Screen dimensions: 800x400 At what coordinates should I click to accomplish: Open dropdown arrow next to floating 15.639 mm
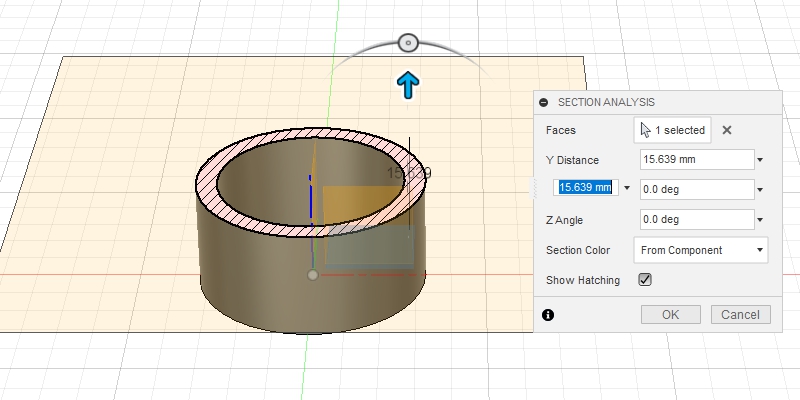coord(627,188)
